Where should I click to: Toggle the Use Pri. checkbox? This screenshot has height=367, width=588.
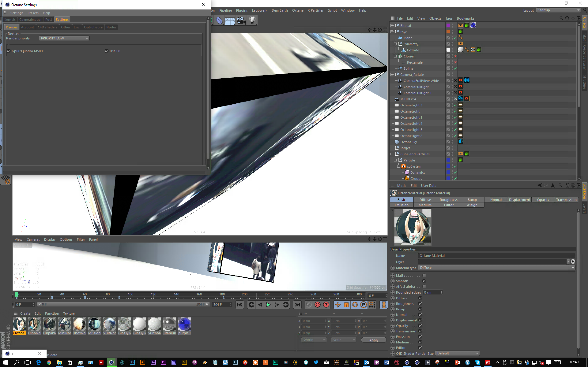click(106, 51)
